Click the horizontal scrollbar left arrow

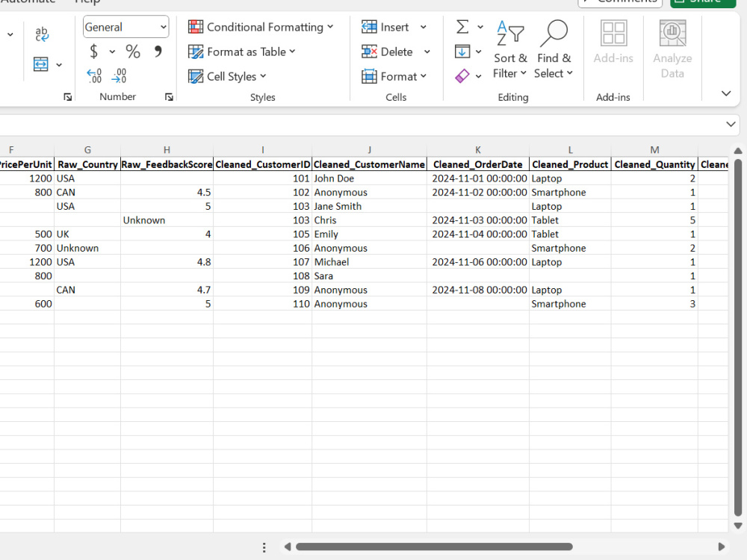tap(288, 547)
